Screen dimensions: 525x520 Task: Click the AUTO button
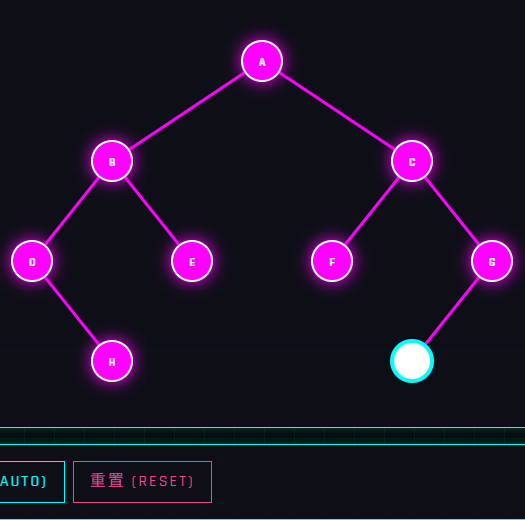(x=32, y=482)
